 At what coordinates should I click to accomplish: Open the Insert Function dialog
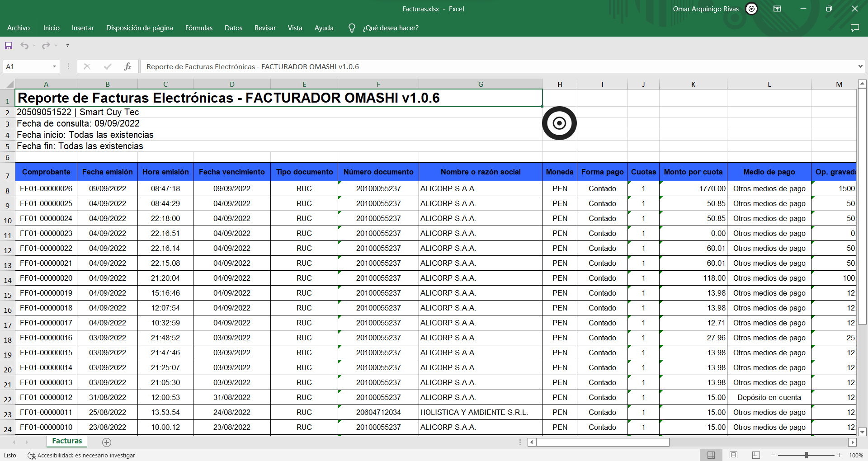pos(127,66)
